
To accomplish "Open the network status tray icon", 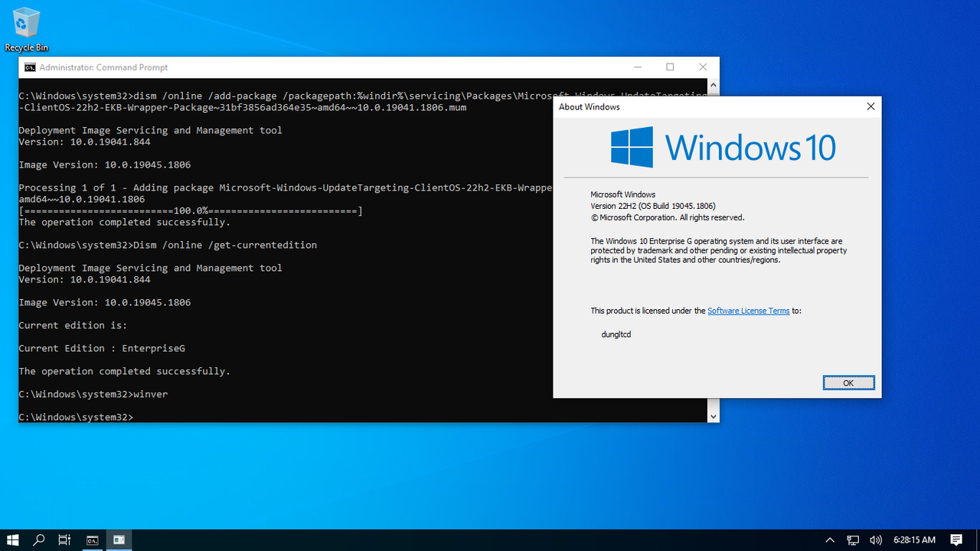I will pos(853,540).
